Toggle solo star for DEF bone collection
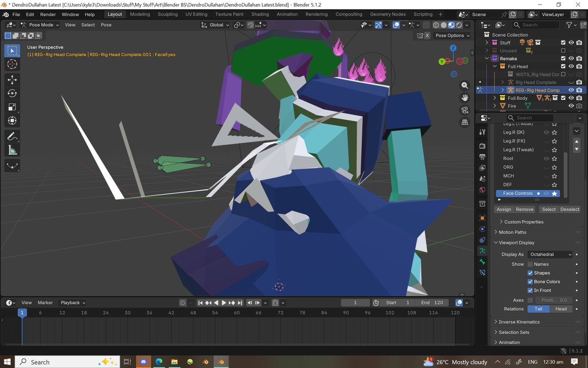This screenshot has width=588, height=368. tap(555, 184)
